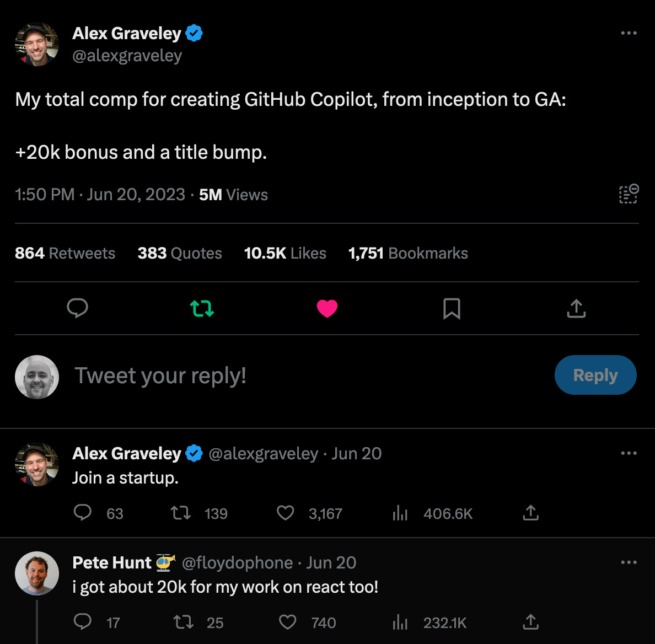View the 383 Quotes list
655x644 pixels.
click(180, 253)
